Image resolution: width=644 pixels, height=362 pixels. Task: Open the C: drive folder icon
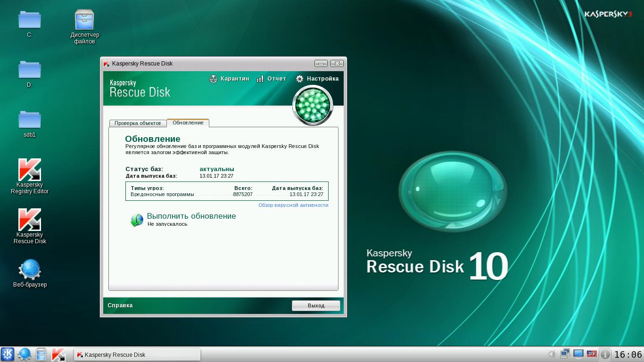29,20
